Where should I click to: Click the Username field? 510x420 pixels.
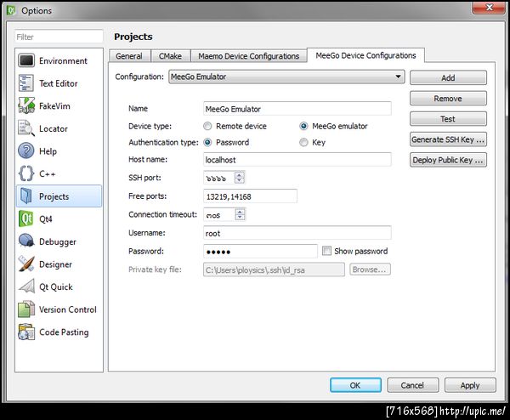coord(297,233)
